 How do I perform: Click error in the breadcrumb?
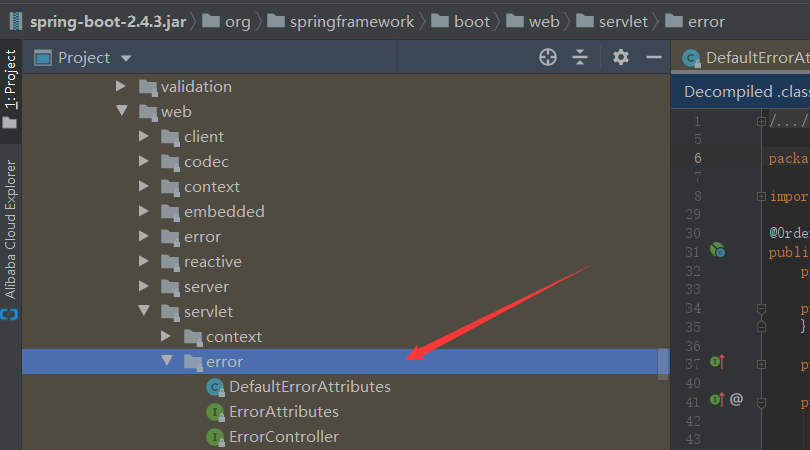point(706,22)
